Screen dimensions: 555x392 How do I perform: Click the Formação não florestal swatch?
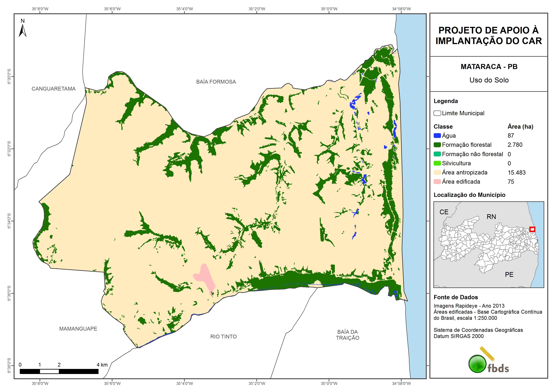point(437,154)
